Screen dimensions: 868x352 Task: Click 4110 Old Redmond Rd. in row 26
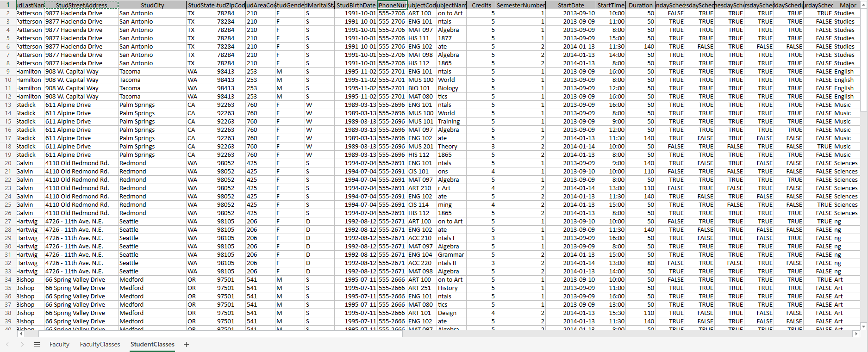point(81,213)
